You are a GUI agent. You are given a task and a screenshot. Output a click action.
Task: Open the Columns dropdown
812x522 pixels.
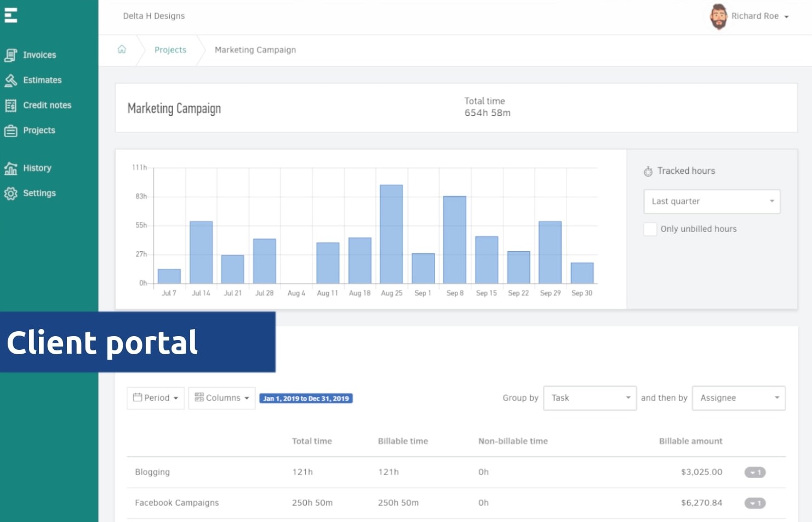pyautogui.click(x=222, y=398)
